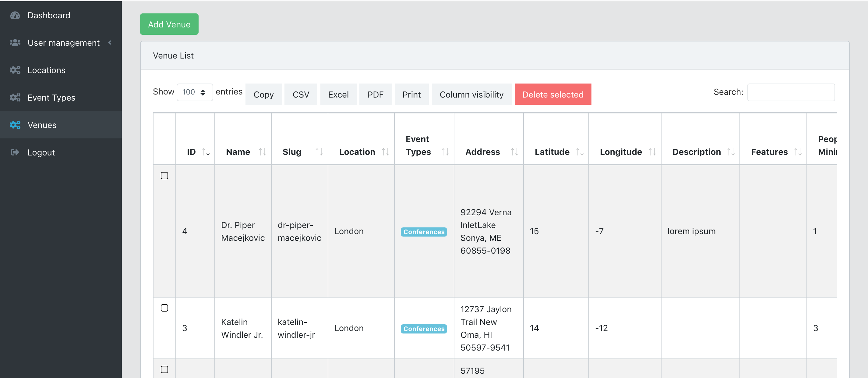Click the Venues icon in sidebar
Image resolution: width=868 pixels, height=378 pixels.
pos(15,124)
